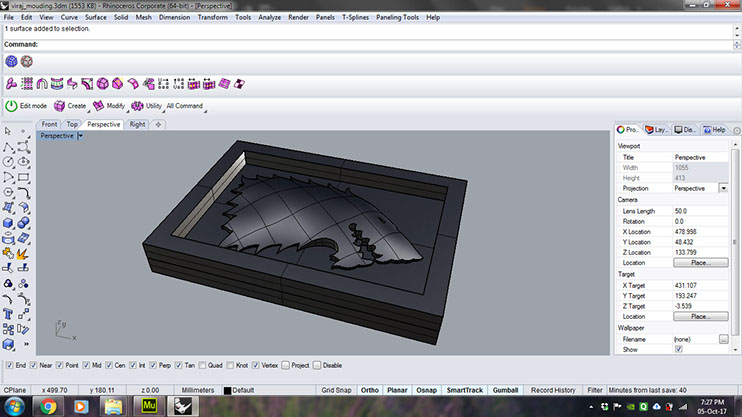Viewport: 742px width, 417px height.
Task: Click the rectangle drawing tool
Action: tap(23, 177)
